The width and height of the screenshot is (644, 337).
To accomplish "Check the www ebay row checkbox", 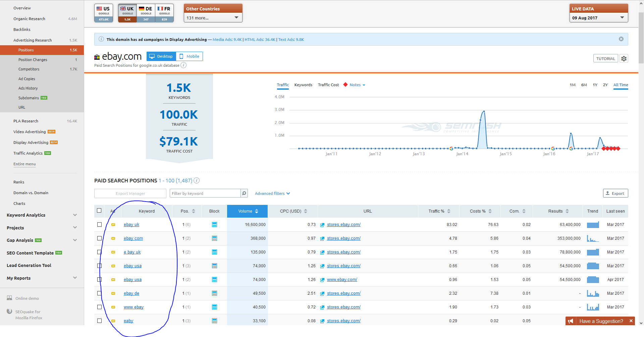I will click(99, 307).
